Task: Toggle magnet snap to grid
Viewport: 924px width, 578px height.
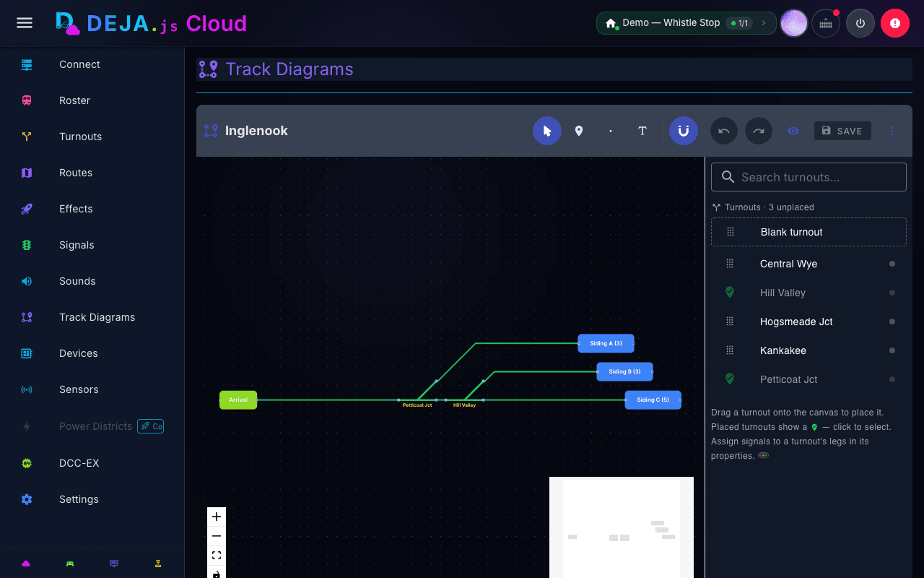Action: [684, 131]
